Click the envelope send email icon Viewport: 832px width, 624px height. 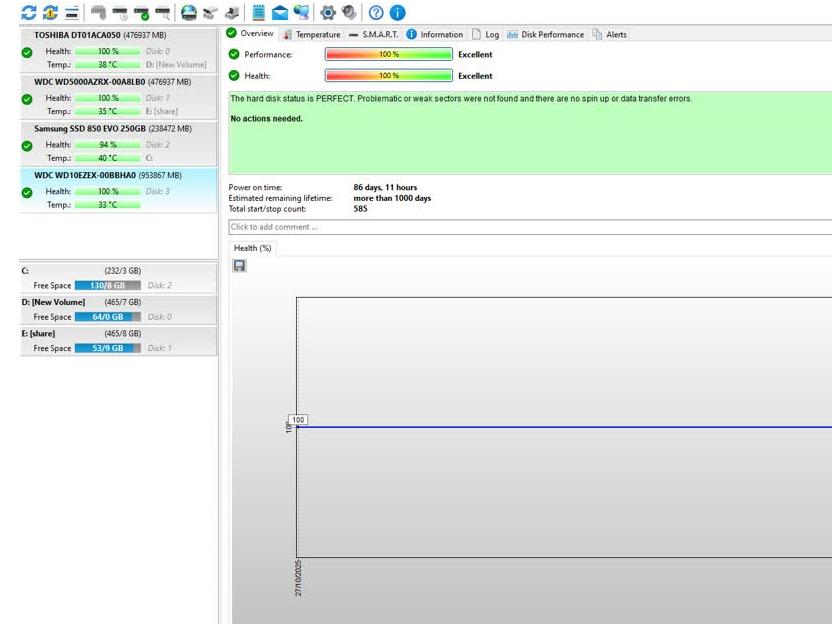pos(280,12)
